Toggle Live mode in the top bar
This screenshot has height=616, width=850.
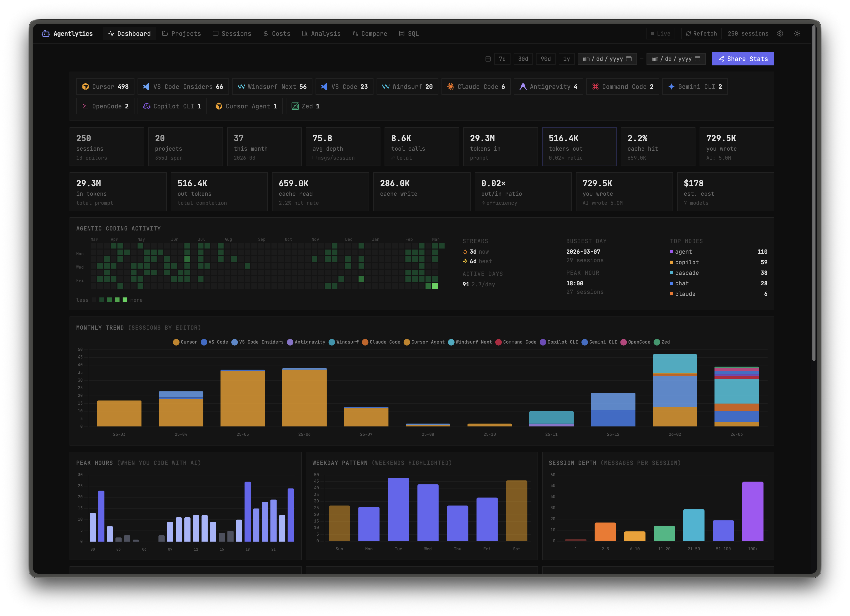660,33
